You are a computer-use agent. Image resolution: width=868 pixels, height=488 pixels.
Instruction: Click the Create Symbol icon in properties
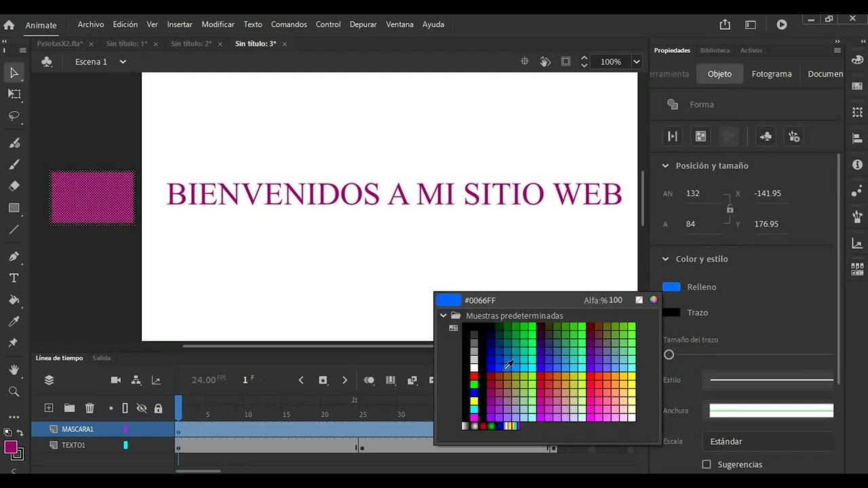pyautogui.click(x=766, y=136)
